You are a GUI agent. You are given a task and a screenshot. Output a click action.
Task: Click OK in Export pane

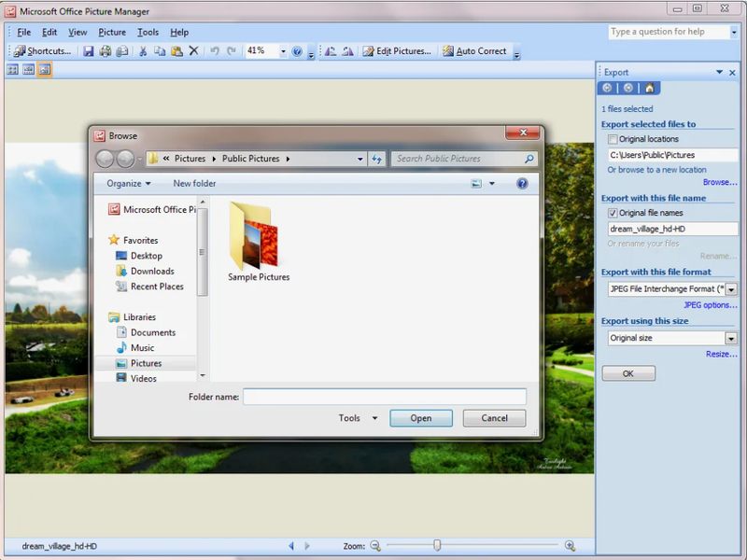pyautogui.click(x=628, y=374)
